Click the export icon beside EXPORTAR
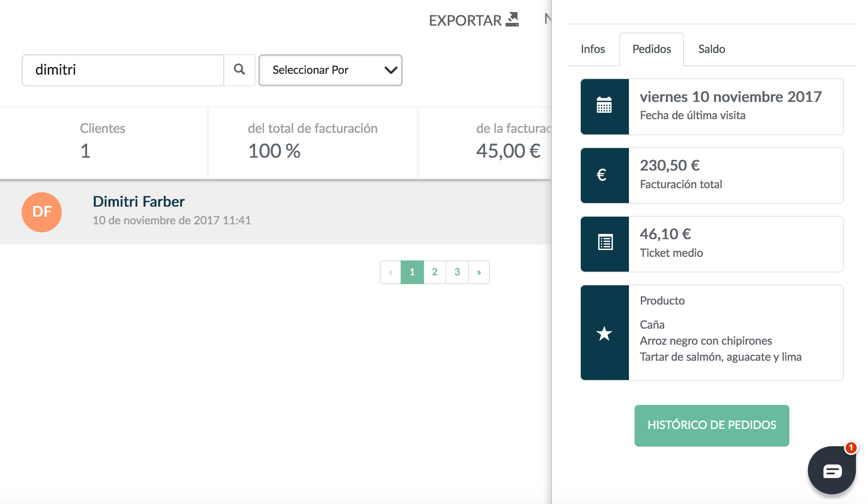Image resolution: width=868 pixels, height=504 pixels. tap(512, 20)
